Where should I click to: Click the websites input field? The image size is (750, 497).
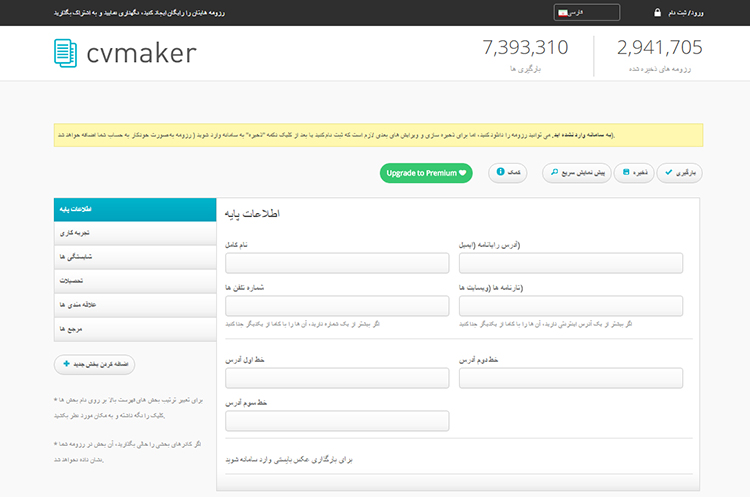[571, 306]
